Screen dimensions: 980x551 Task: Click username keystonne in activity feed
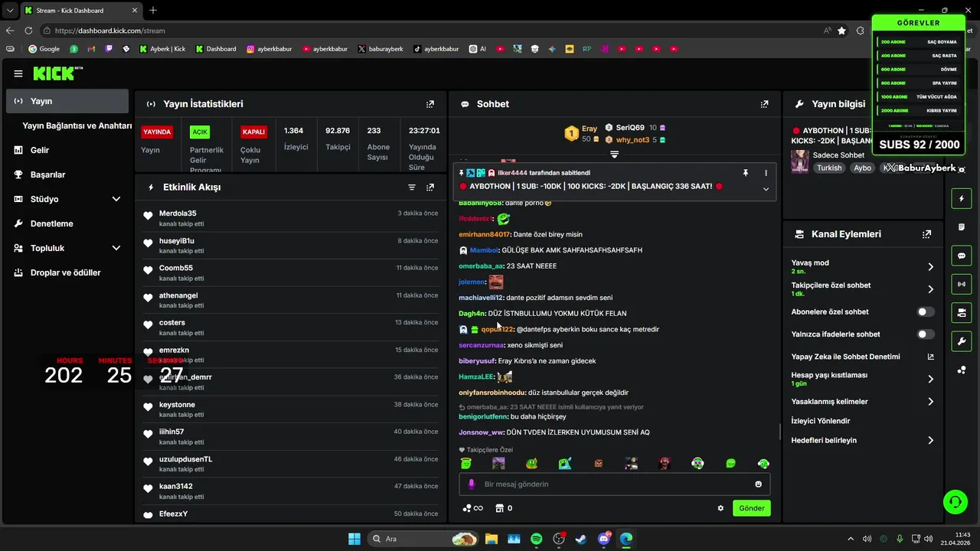[x=177, y=405]
